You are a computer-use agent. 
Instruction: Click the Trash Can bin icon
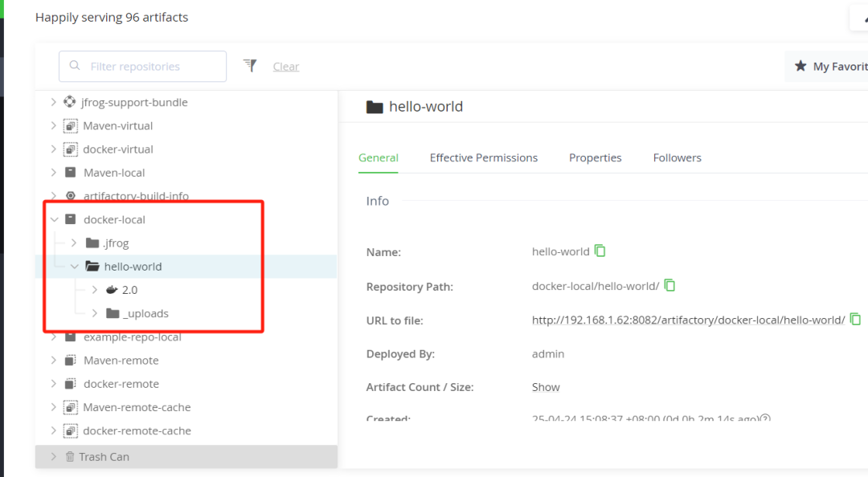pyautogui.click(x=70, y=457)
